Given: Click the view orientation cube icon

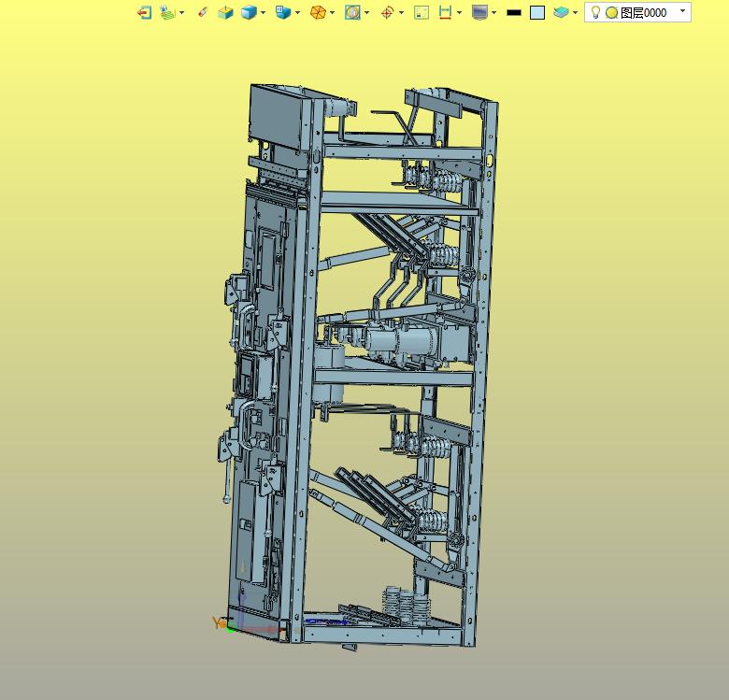Looking at the screenshot, I should (283, 12).
